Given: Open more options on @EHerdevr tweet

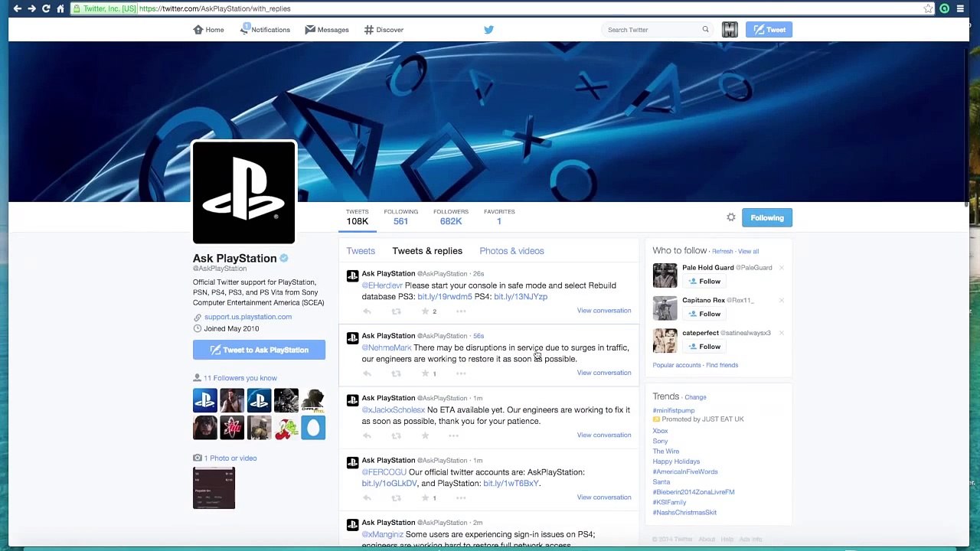Looking at the screenshot, I should (x=461, y=311).
